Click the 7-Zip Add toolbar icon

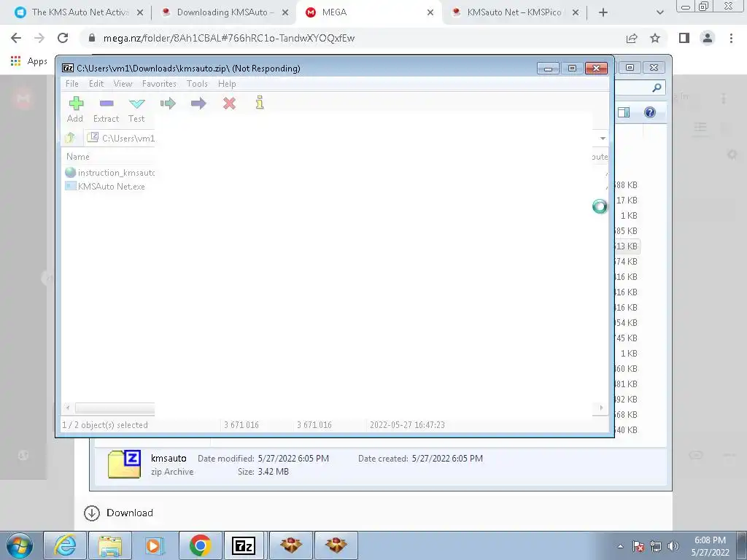(x=76, y=104)
